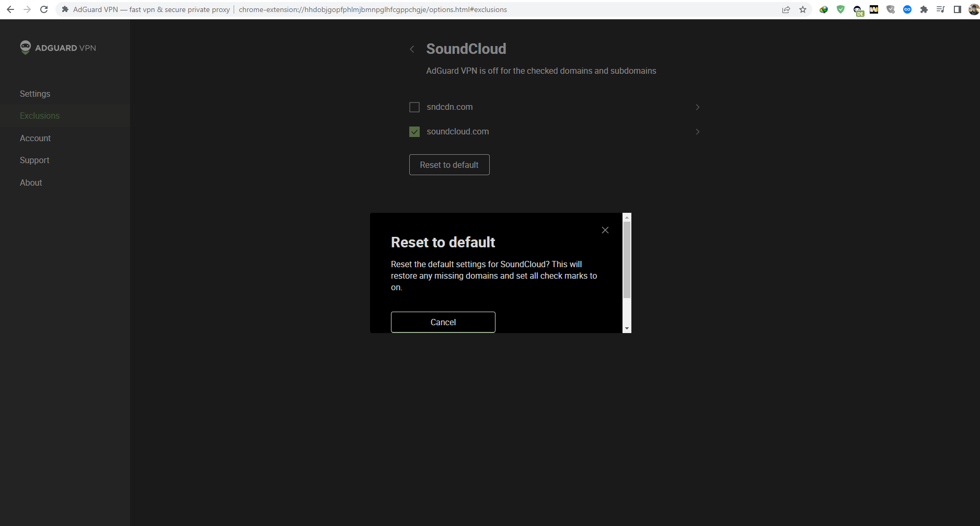Enable the DE translation extension icon
This screenshot has width=980, height=526.
[858, 9]
